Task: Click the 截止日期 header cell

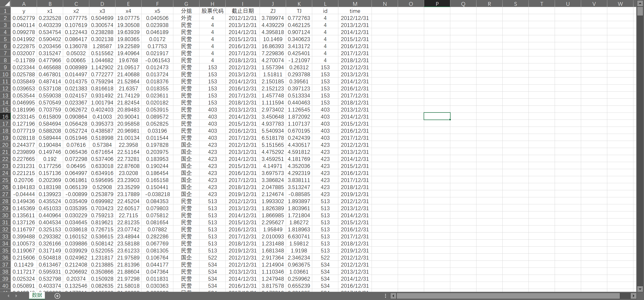Action: [243, 11]
